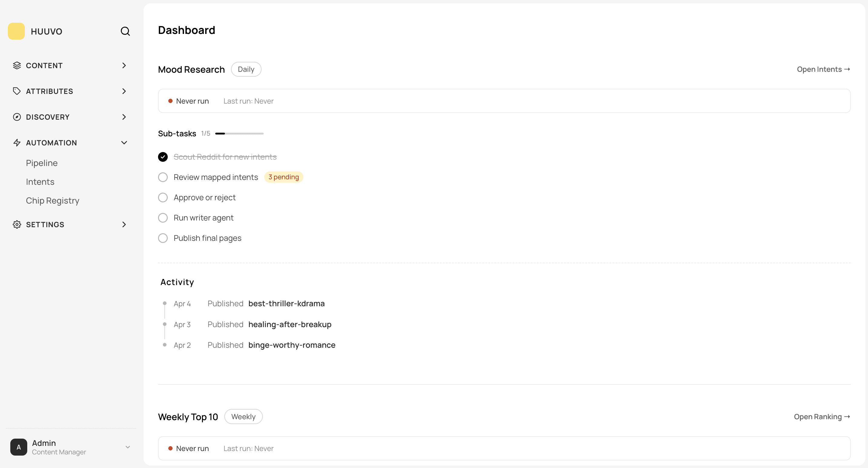Expand the Admin account options chevron
The width and height of the screenshot is (868, 468).
click(x=127, y=447)
